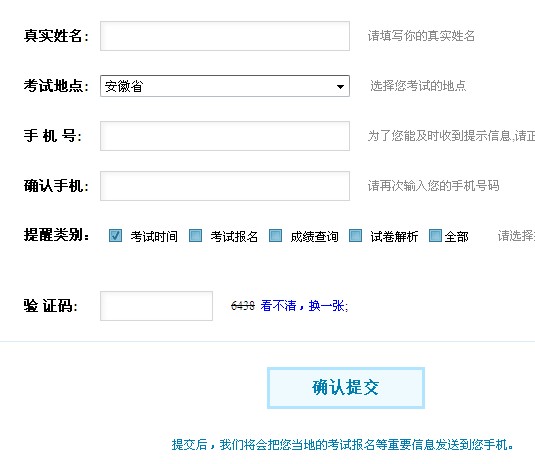Select the 全部 checkbox

click(435, 235)
